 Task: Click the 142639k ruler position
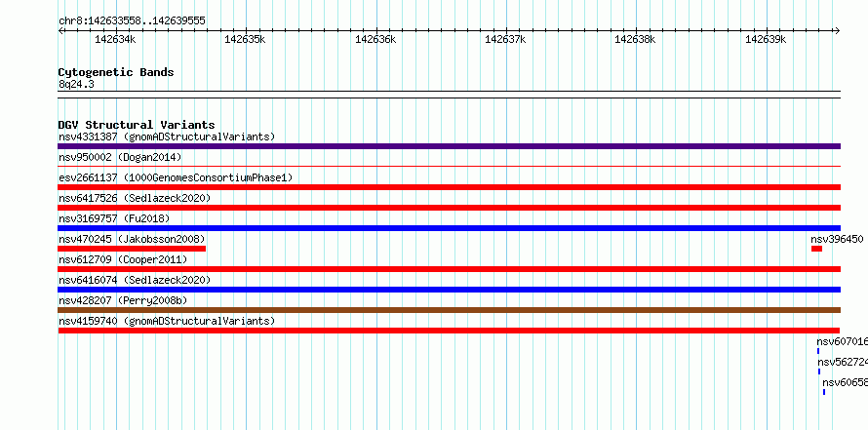[x=767, y=39]
